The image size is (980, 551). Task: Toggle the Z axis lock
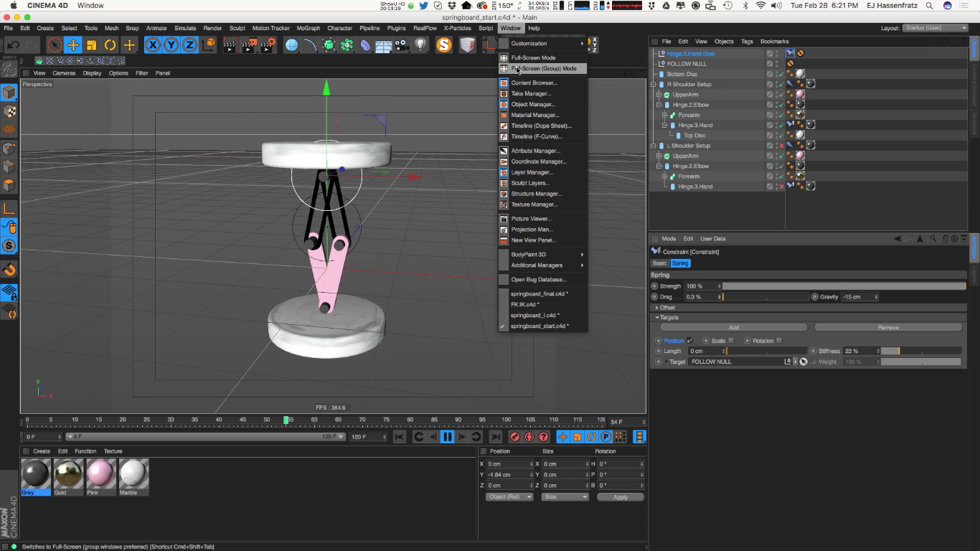[189, 45]
